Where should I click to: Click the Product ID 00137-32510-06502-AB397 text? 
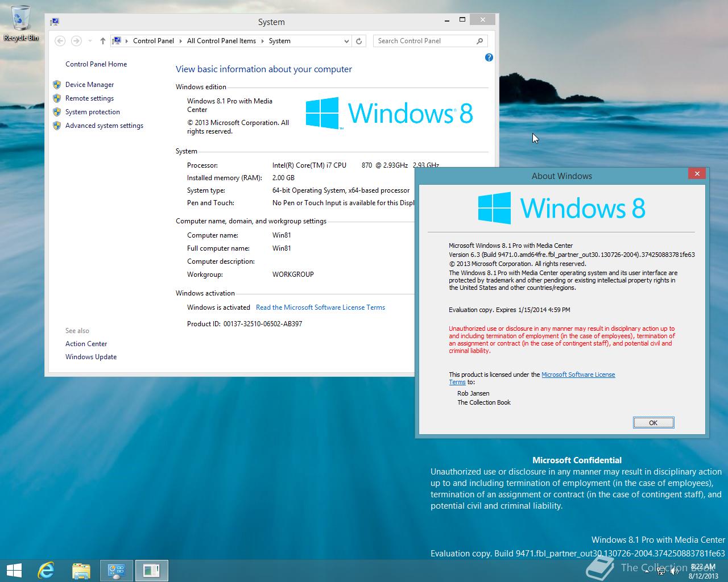point(245,324)
